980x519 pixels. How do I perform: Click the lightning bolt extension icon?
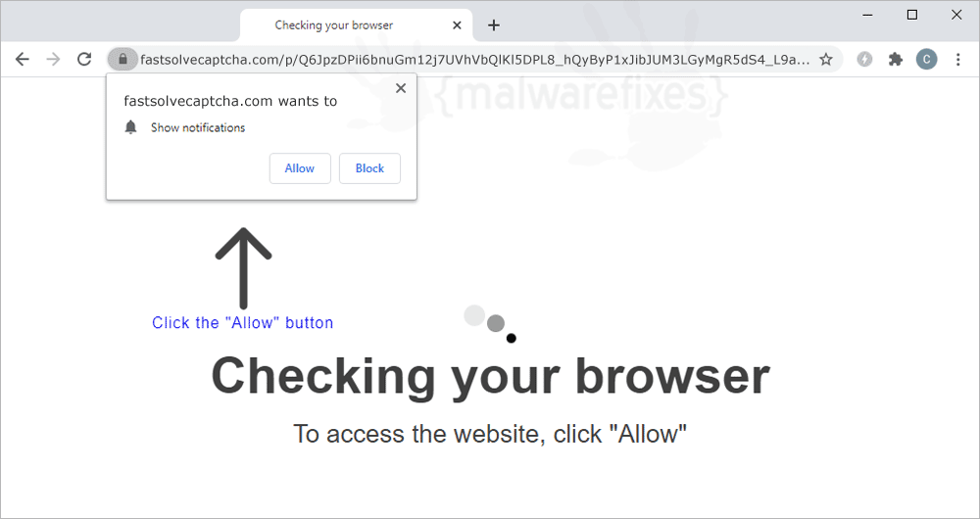pos(864,60)
